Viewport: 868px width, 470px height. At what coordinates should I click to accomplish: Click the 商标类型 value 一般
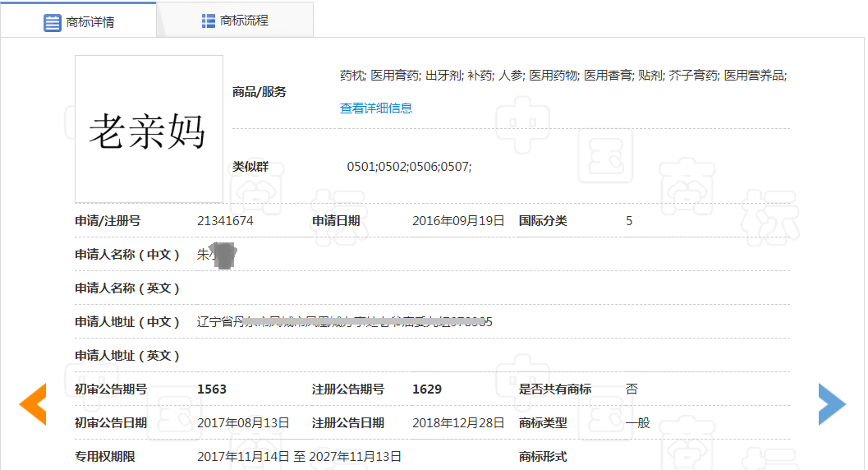tap(638, 423)
